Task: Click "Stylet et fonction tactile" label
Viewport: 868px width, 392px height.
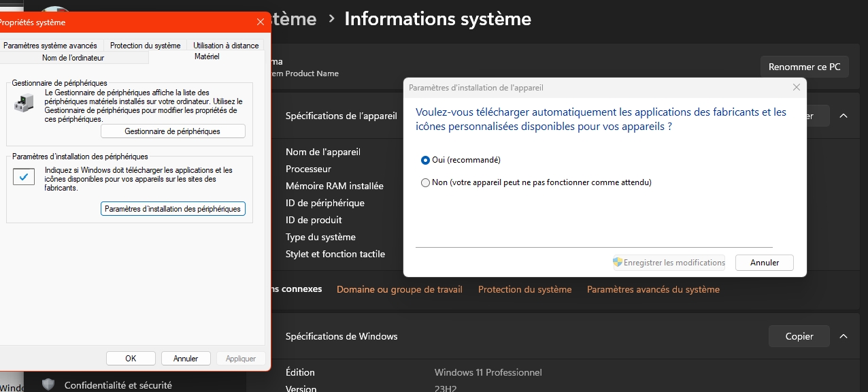Action: coord(335,254)
